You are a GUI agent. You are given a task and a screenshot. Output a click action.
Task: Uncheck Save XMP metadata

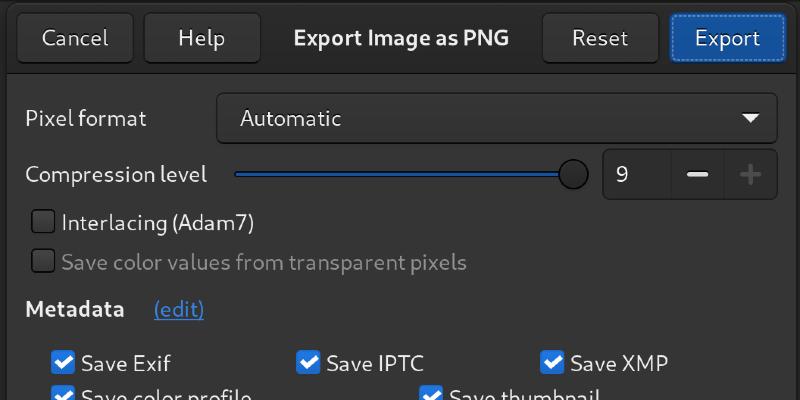[552, 362]
